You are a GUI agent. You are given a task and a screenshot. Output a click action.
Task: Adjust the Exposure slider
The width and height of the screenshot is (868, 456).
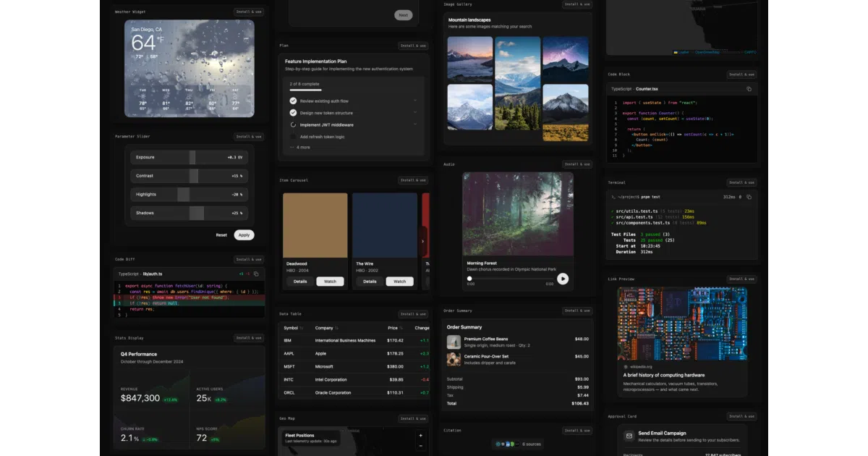(x=190, y=157)
